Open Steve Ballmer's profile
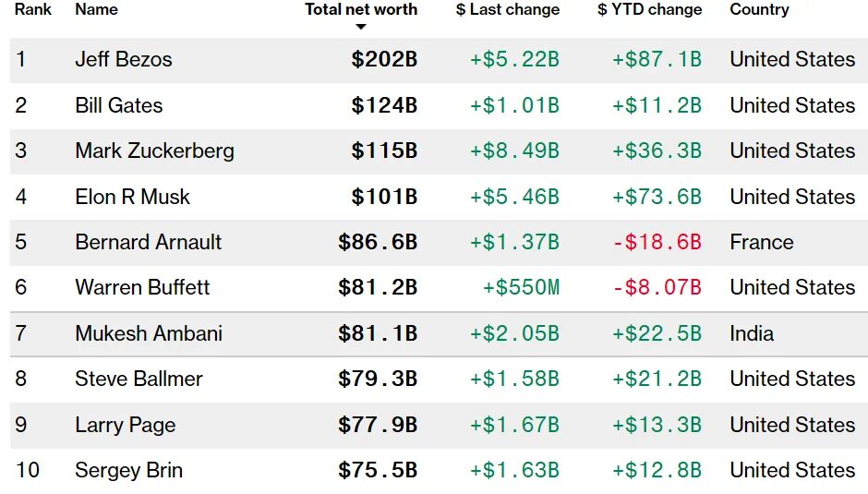The height and width of the screenshot is (494, 868). 139,379
